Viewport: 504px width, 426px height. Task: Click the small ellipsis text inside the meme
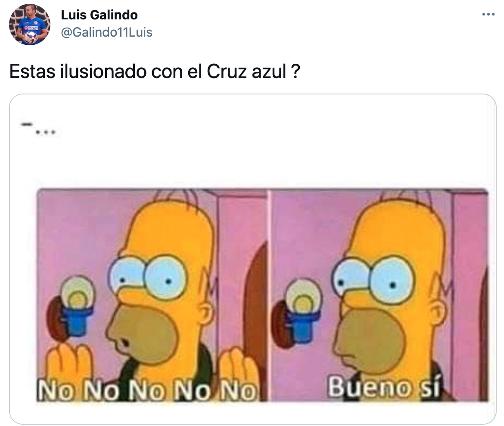tap(45, 132)
